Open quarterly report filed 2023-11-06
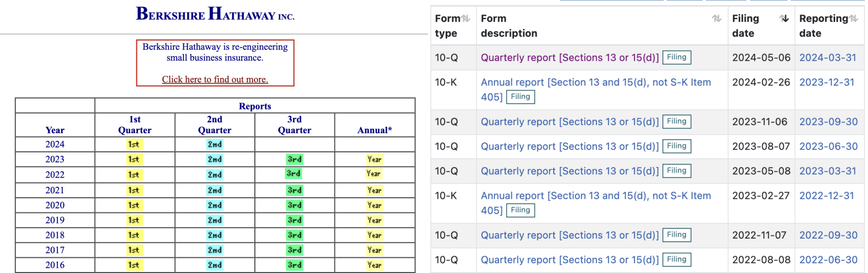Screen dimensions: 868x273 (x=570, y=122)
